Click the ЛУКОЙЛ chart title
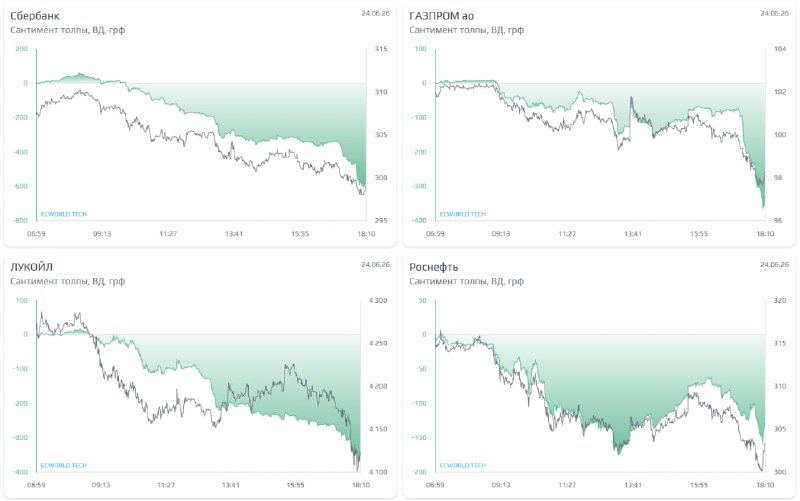Screen dimensions: 800x501 click(x=31, y=267)
